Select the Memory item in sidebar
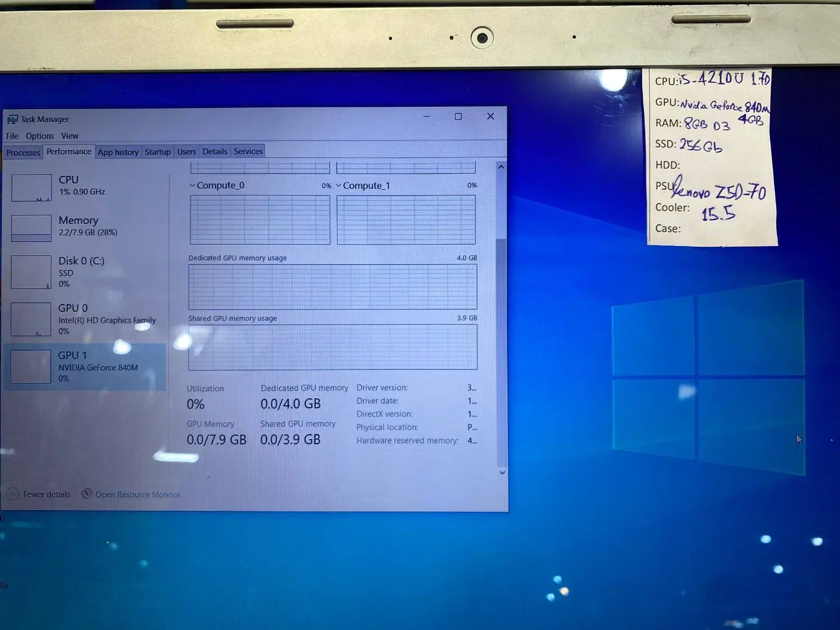Image resolution: width=840 pixels, height=630 pixels. point(78,226)
